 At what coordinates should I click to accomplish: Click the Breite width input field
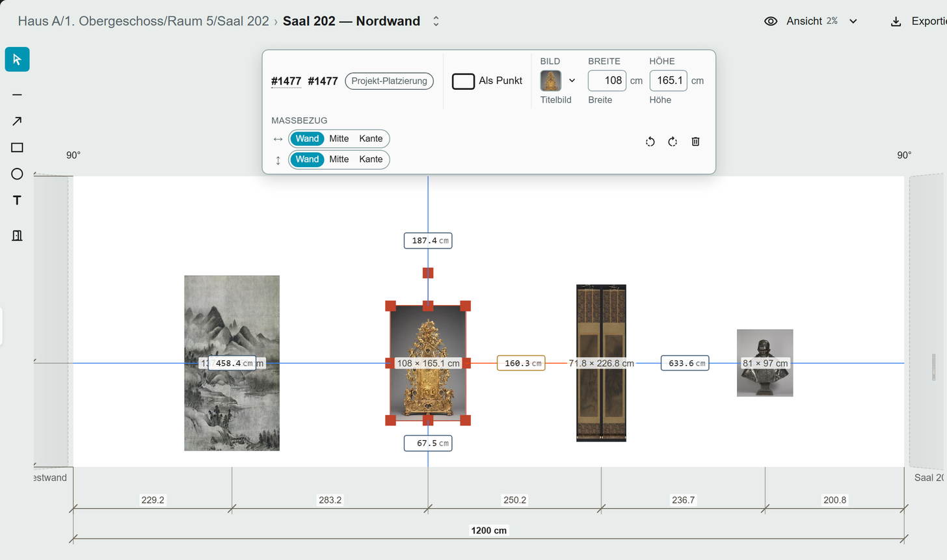click(x=607, y=81)
